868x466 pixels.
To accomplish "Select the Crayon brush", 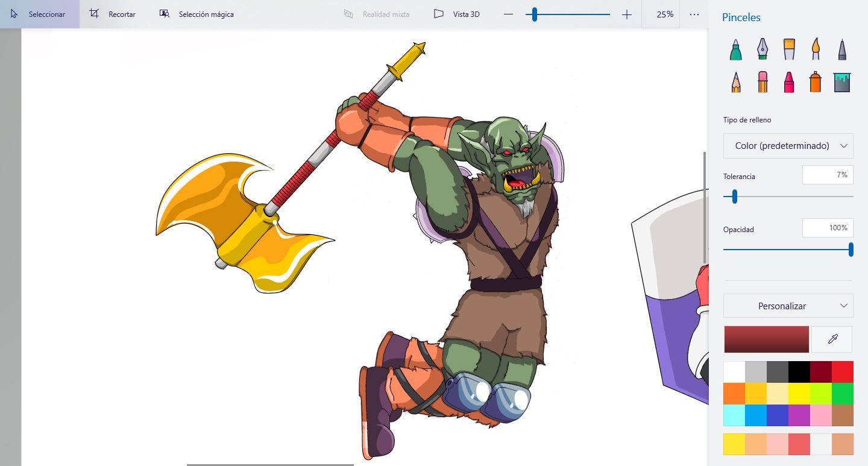I will [x=789, y=82].
